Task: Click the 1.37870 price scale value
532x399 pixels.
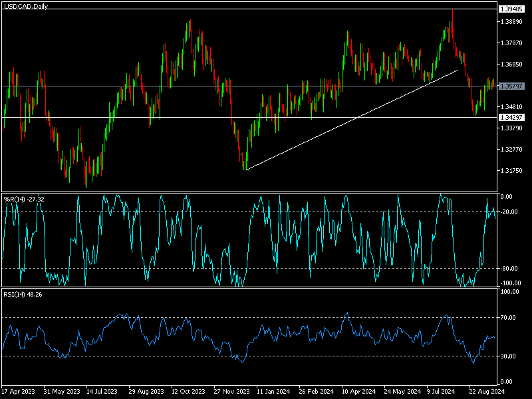Action: [511, 43]
